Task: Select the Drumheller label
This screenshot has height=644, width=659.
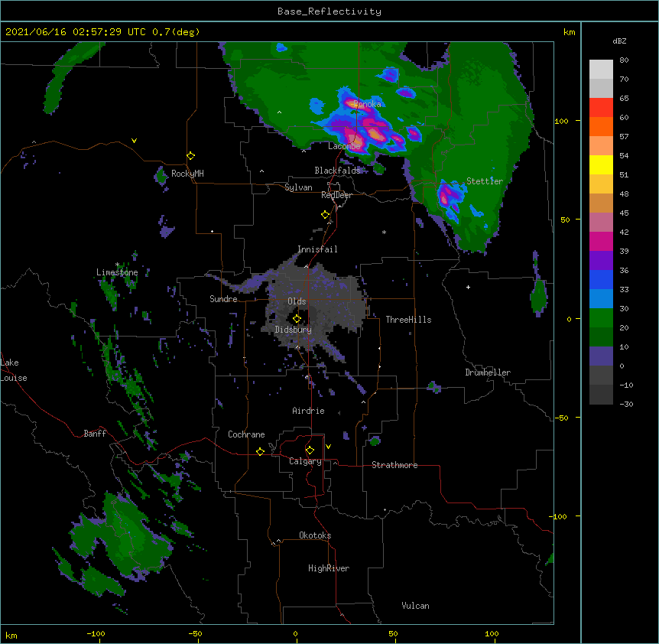Action: [x=488, y=372]
